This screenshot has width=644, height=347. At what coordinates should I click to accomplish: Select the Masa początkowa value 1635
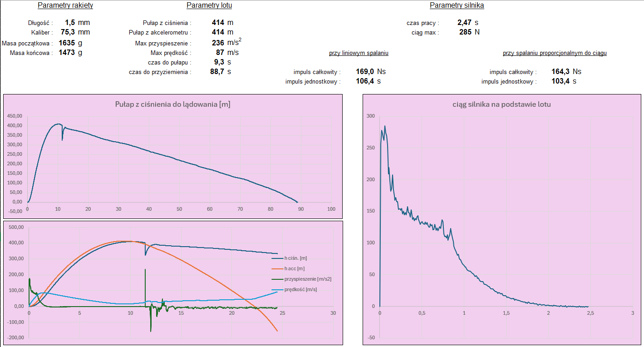click(x=66, y=43)
